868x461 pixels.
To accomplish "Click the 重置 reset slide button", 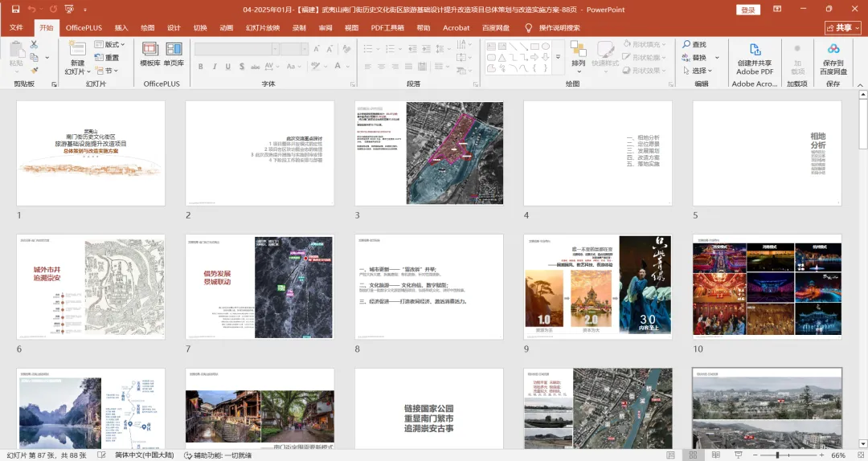I will pos(107,58).
